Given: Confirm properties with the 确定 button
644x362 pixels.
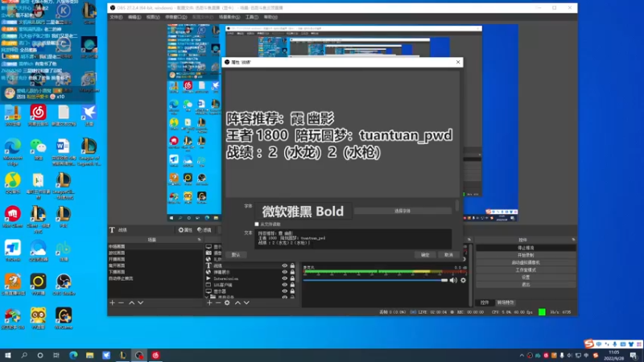Looking at the screenshot, I should point(425,255).
